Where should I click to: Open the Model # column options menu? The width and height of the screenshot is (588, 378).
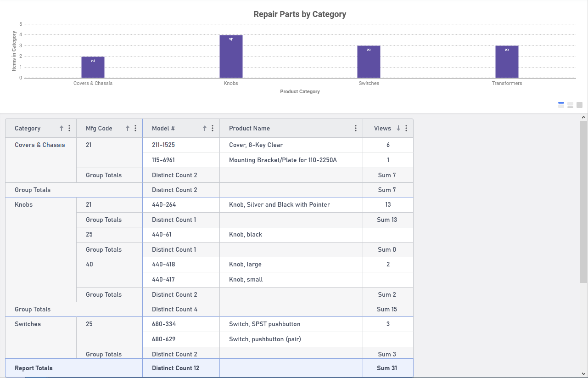[213, 128]
